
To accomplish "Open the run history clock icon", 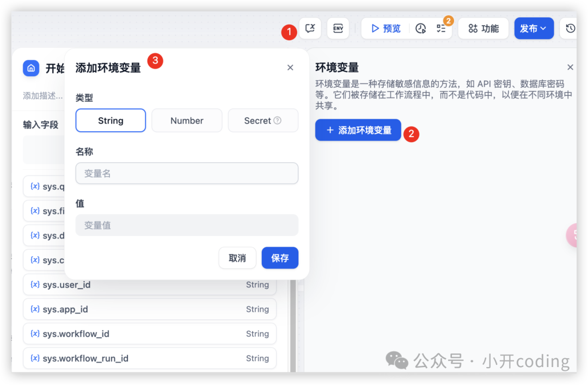I will (421, 28).
